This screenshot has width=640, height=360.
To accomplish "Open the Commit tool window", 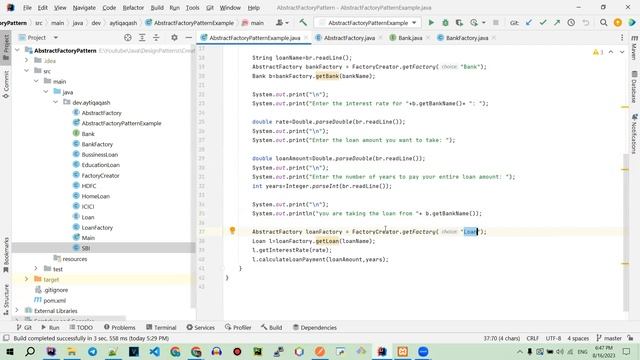I will (x=6, y=84).
